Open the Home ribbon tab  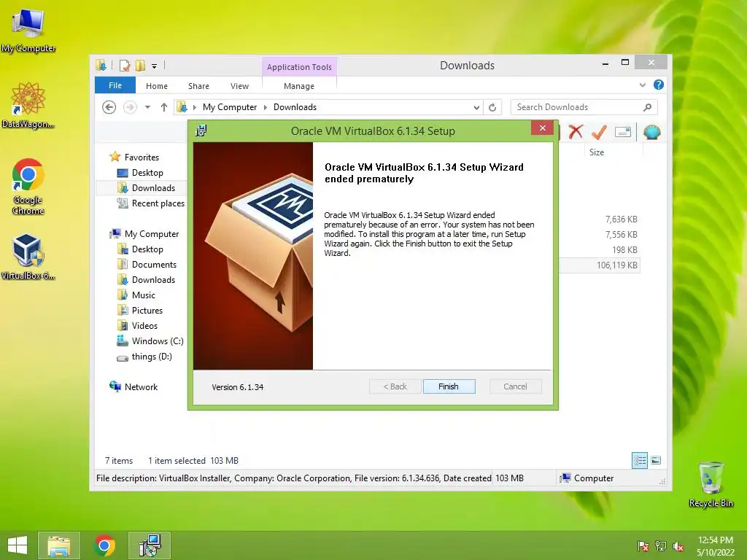pyautogui.click(x=157, y=86)
